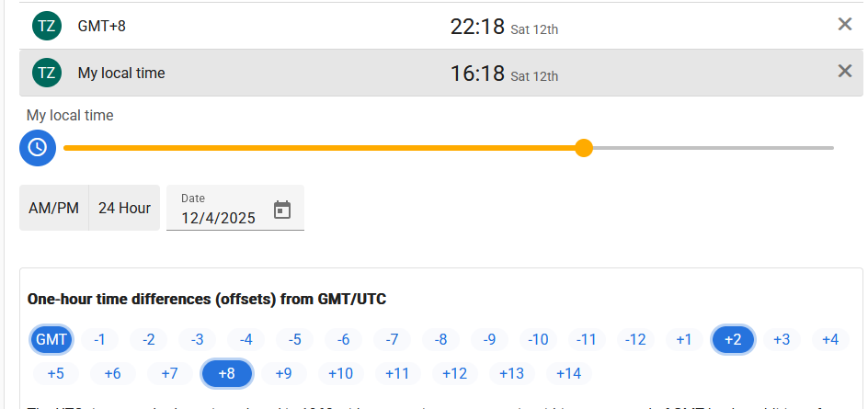Image resolution: width=868 pixels, height=409 pixels.
Task: Select the +1 offset chip
Action: pos(683,339)
